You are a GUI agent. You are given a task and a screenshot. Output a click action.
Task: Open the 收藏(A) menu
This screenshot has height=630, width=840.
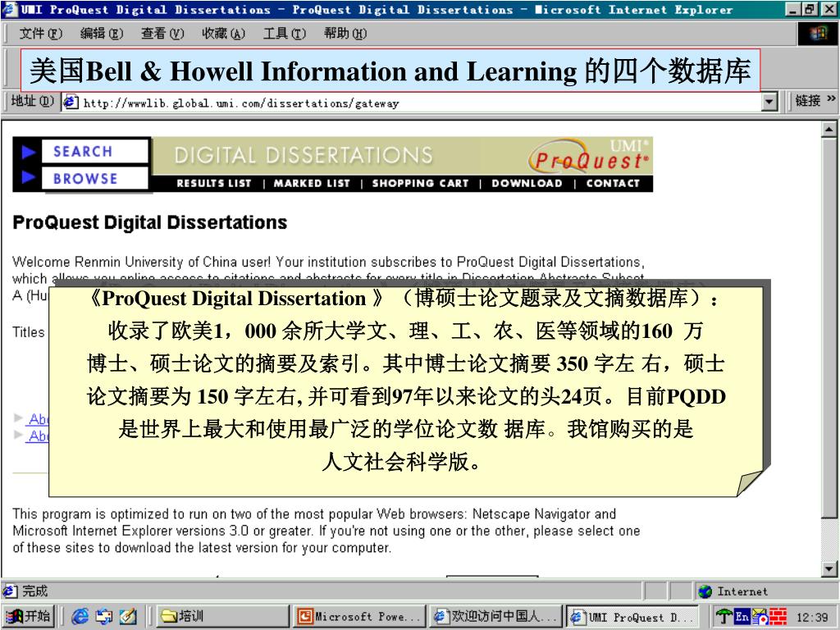pyautogui.click(x=223, y=34)
